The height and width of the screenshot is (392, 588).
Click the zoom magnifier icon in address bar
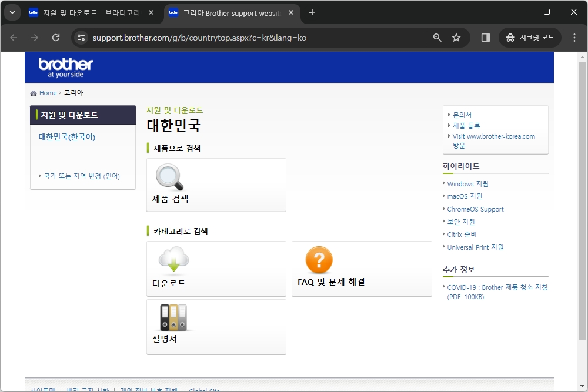click(x=437, y=38)
